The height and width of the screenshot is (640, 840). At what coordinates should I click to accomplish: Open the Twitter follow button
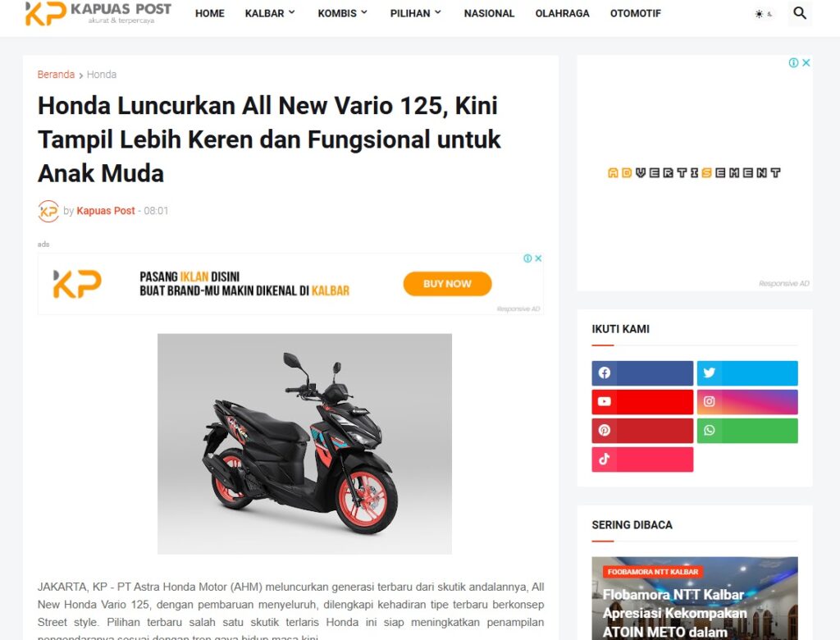click(747, 373)
